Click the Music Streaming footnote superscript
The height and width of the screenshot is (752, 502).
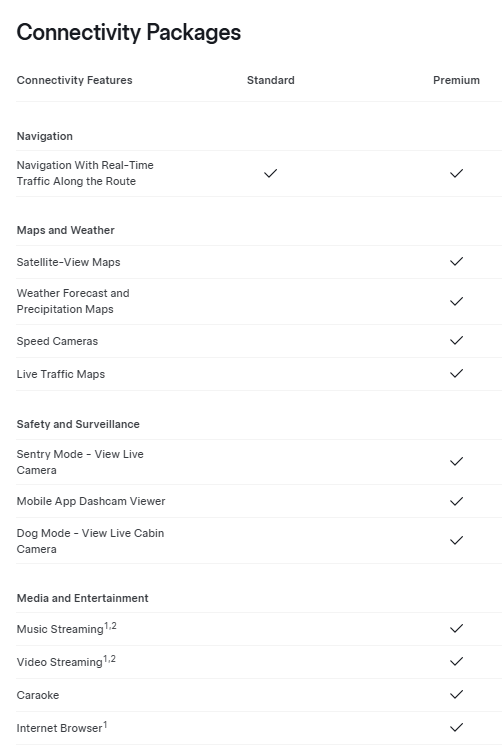pyautogui.click(x=110, y=626)
